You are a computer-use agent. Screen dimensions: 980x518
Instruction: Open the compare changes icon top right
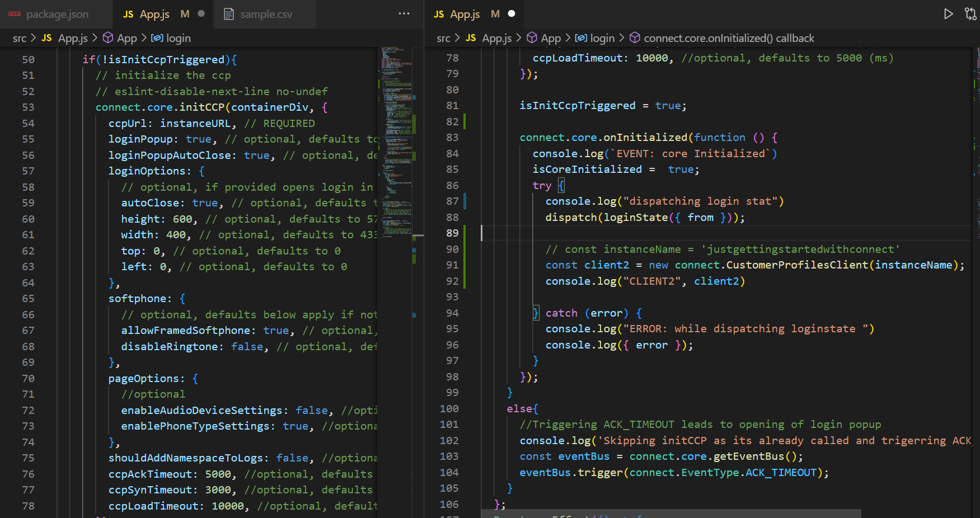(970, 13)
